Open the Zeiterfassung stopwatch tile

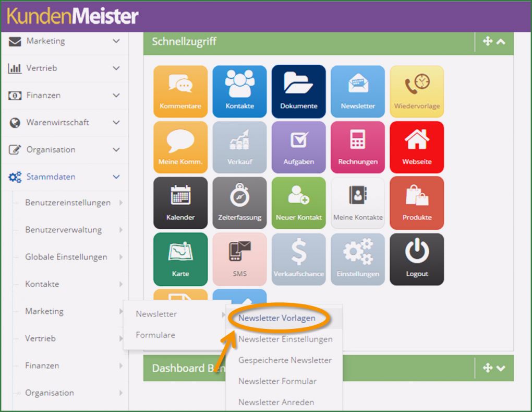click(239, 203)
